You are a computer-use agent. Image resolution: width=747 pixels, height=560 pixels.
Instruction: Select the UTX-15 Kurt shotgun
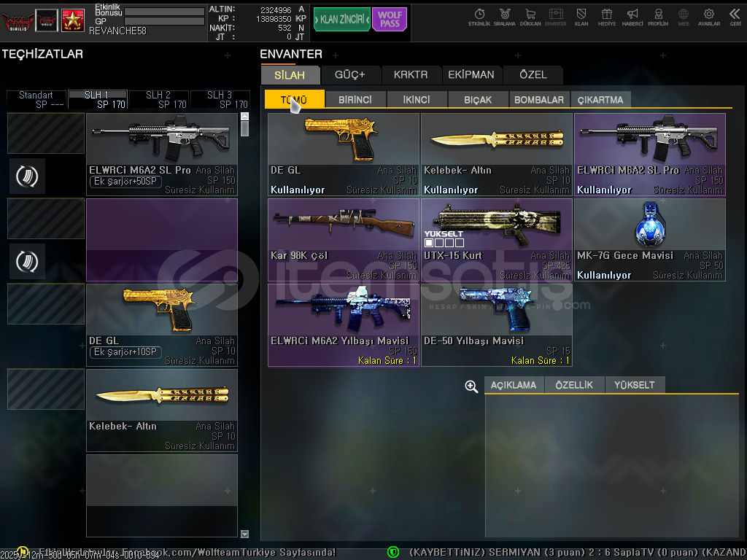coord(496,239)
